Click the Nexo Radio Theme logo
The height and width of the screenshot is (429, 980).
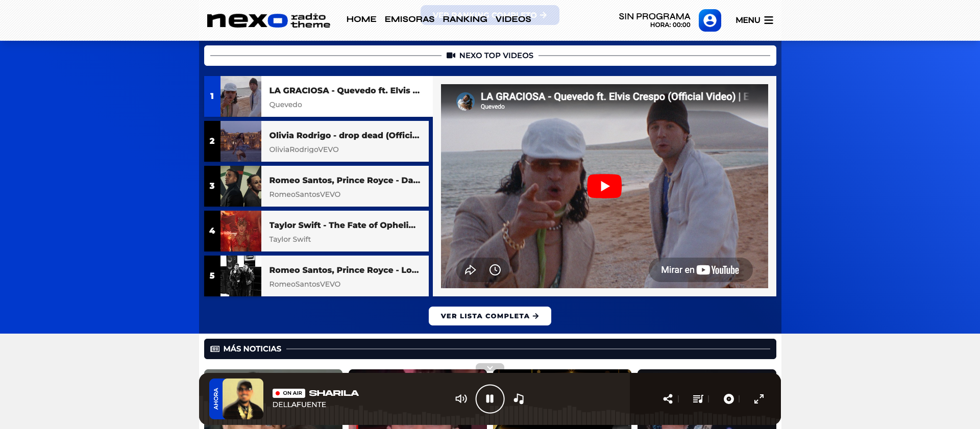[x=268, y=20]
